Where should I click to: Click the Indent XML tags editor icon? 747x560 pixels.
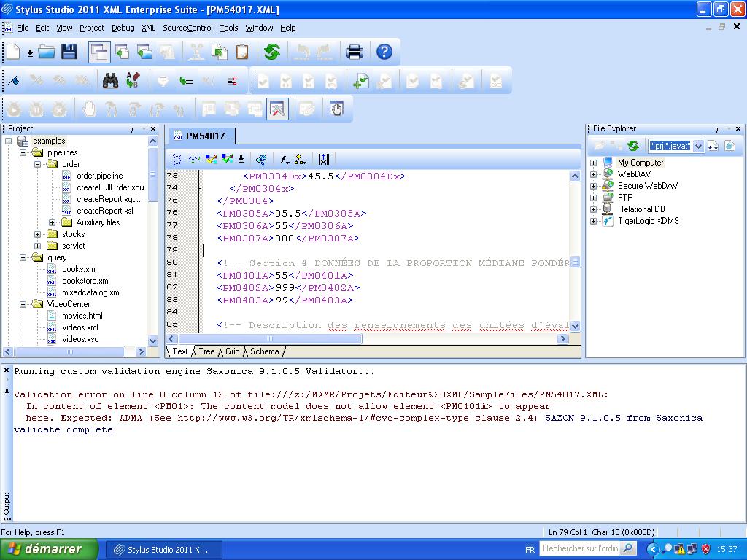pos(178,159)
